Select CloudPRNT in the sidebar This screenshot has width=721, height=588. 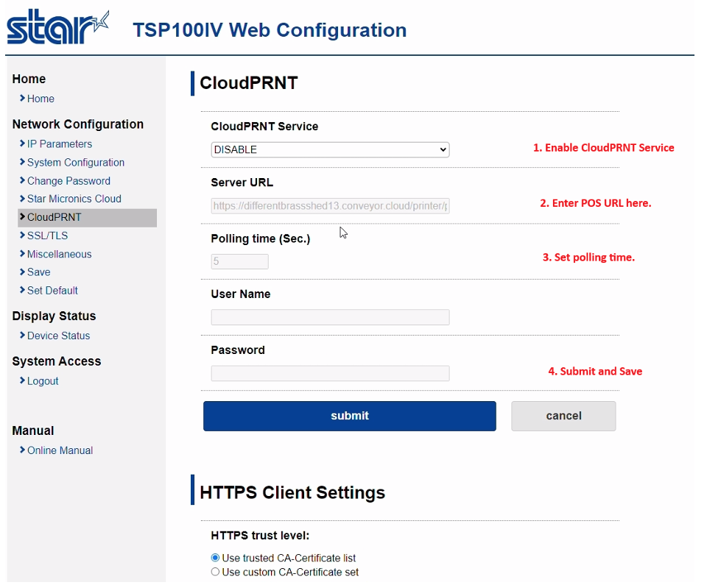coord(88,217)
